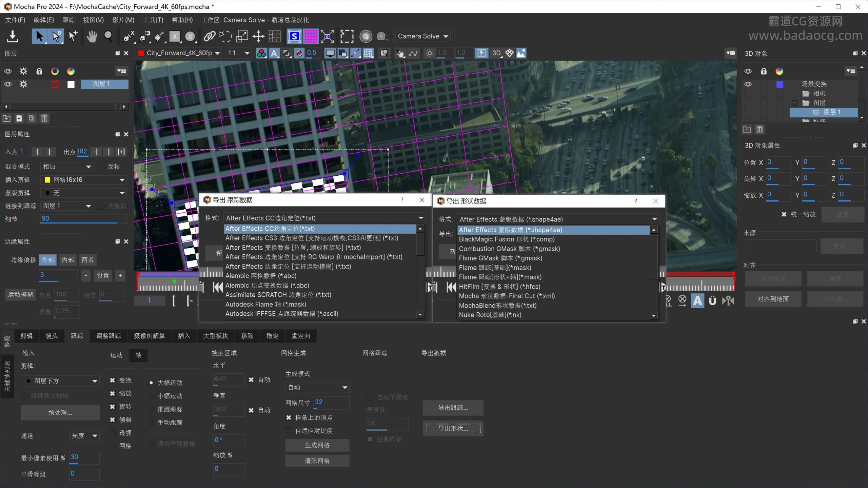
Task: Open the 混合模式 相加 dropdown
Action: tap(66, 167)
